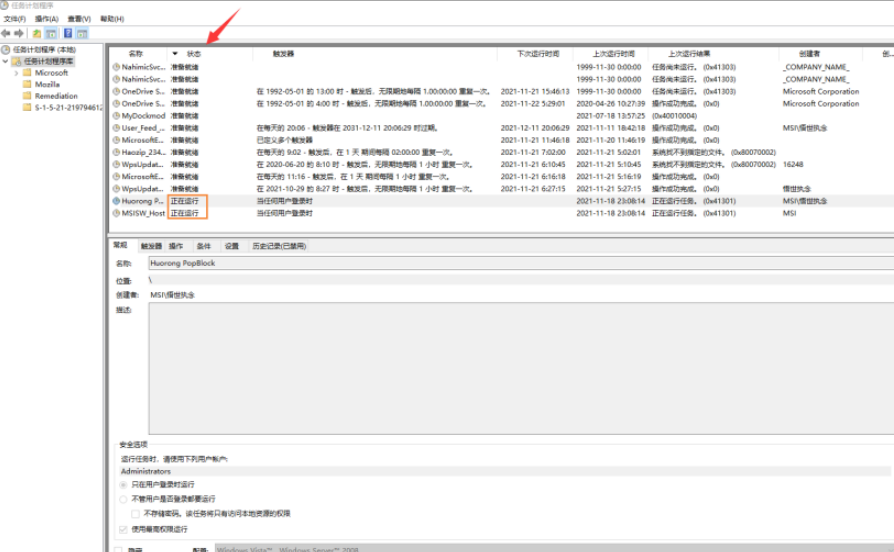Screen dimensions: 894x552
Task: Open the 帮助(H) menu
Action: coord(112,19)
